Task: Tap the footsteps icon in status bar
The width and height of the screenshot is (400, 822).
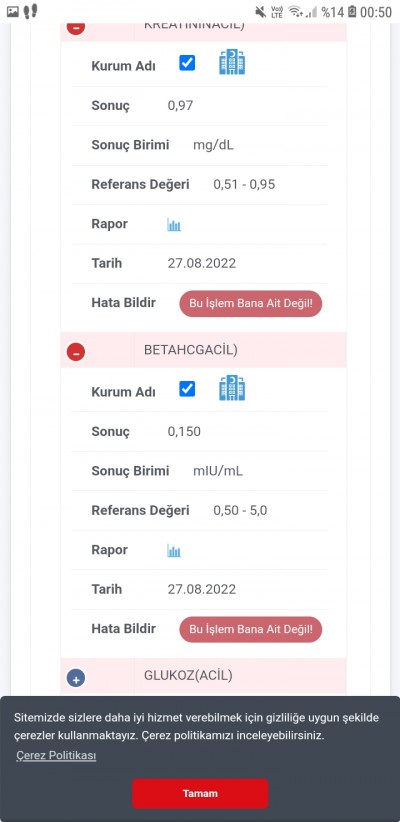Action: (30, 11)
